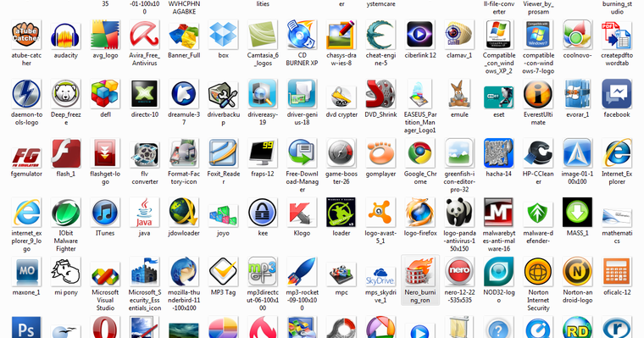Click the dreamule-37 icon
This screenshot has height=338, width=644.
tap(184, 94)
